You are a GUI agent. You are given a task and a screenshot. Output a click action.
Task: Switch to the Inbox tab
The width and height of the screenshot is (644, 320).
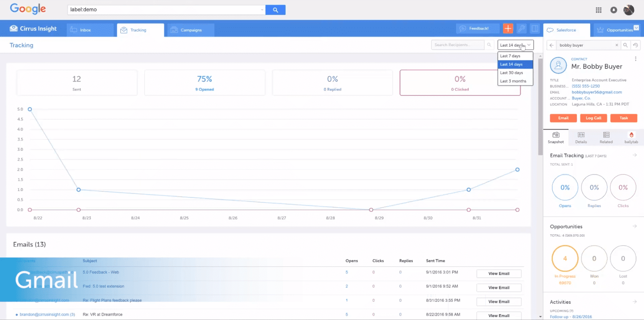90,30
